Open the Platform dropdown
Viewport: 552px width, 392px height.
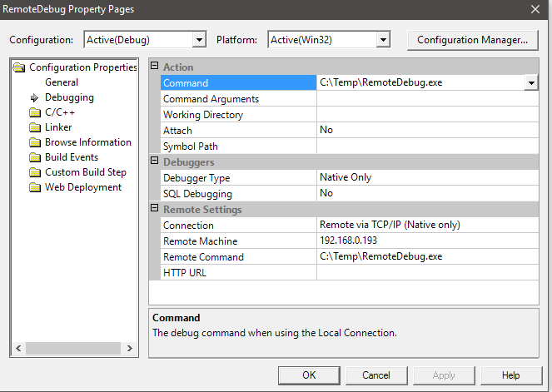[383, 40]
